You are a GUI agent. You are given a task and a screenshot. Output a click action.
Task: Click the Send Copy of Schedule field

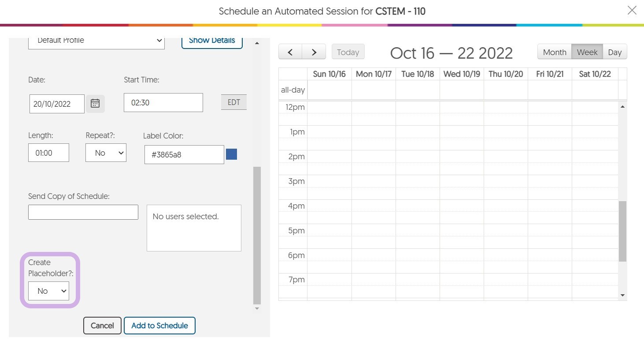tap(83, 212)
